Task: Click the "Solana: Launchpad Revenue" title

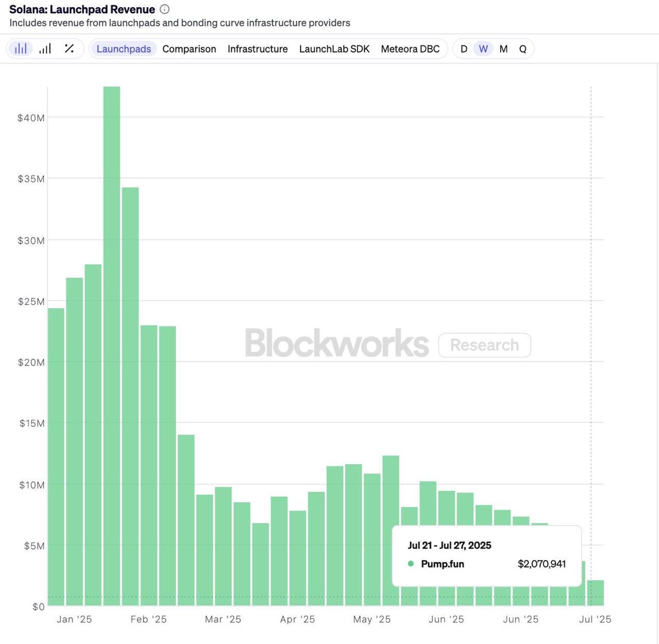Action: pos(82,9)
